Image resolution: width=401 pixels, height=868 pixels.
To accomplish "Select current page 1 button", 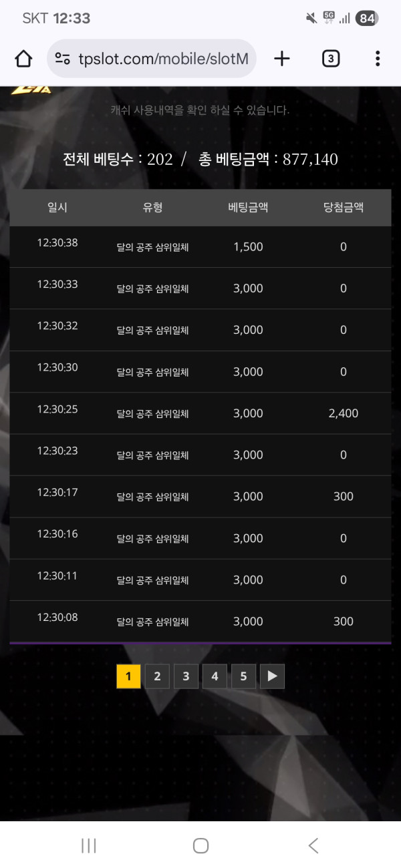I will tap(128, 676).
